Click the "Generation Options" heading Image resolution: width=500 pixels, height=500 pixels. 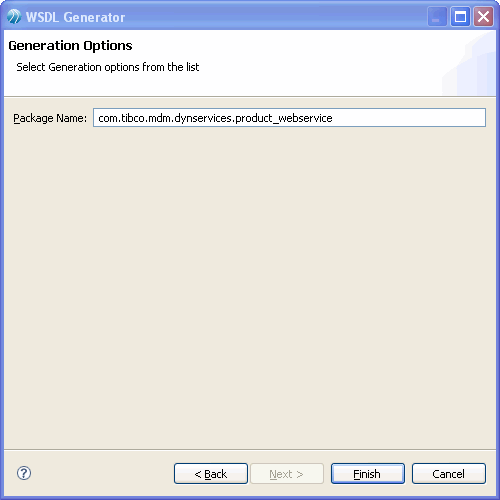click(70, 46)
